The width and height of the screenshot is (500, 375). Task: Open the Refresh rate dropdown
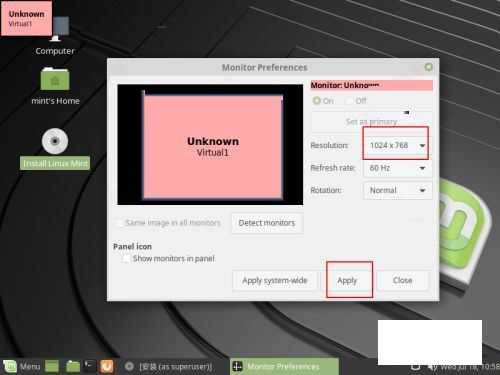(x=397, y=168)
